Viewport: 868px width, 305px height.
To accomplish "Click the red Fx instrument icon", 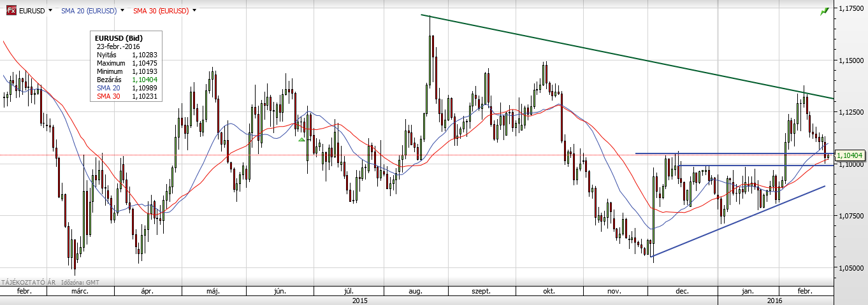I will tap(11, 11).
